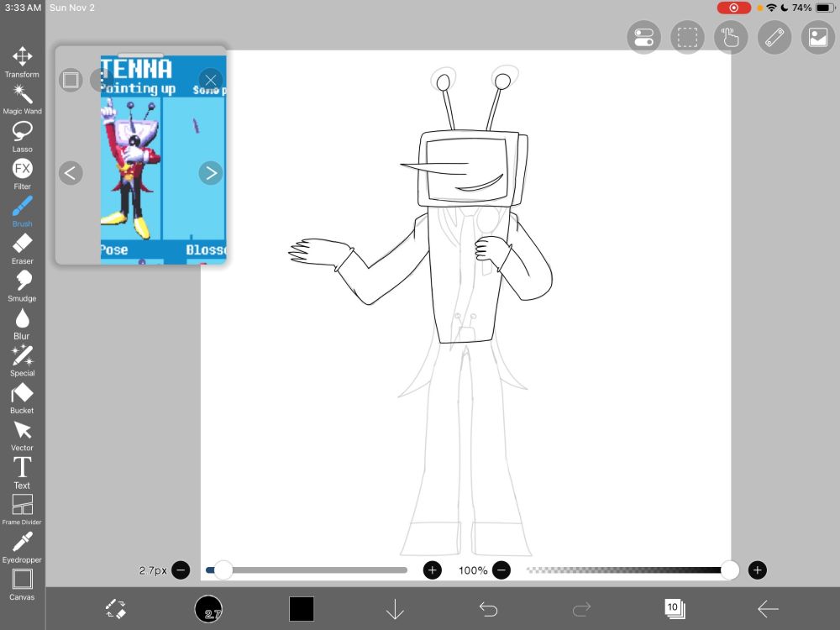840x630 pixels.
Task: Select the Eraser tool
Action: (22, 249)
